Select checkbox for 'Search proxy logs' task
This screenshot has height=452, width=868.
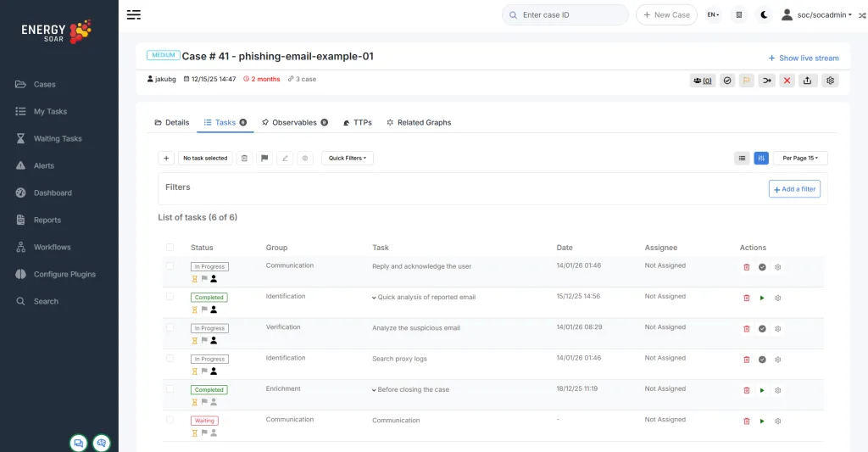[x=170, y=358]
